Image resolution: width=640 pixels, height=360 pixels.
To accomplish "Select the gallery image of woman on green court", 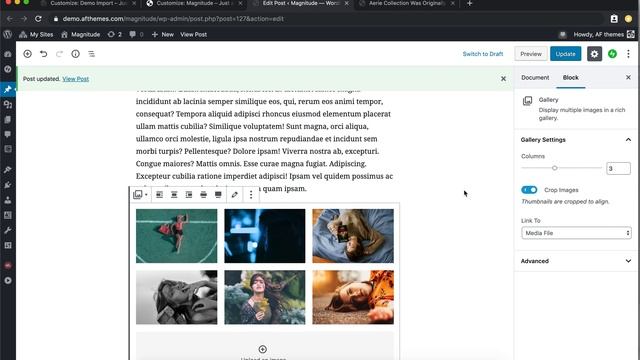I will point(176,236).
